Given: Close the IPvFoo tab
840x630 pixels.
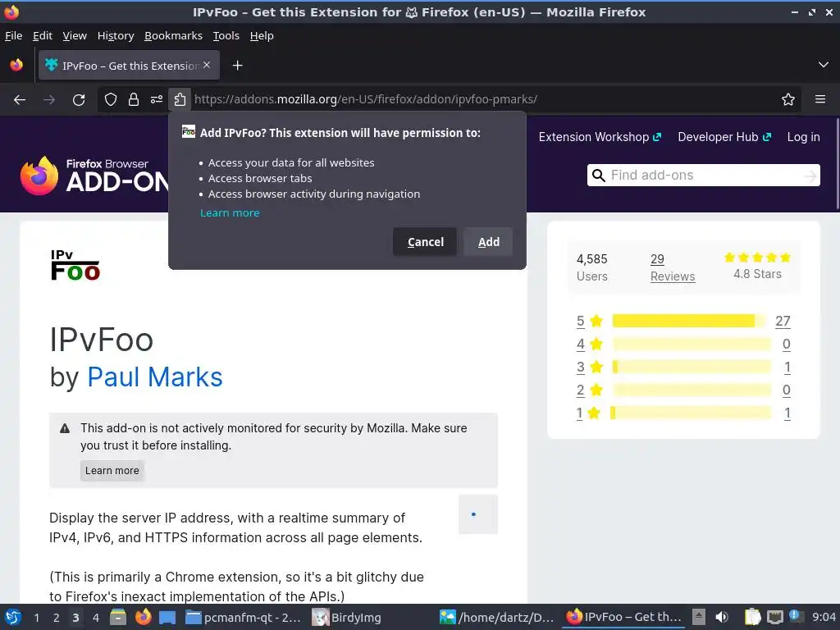Looking at the screenshot, I should [x=207, y=65].
